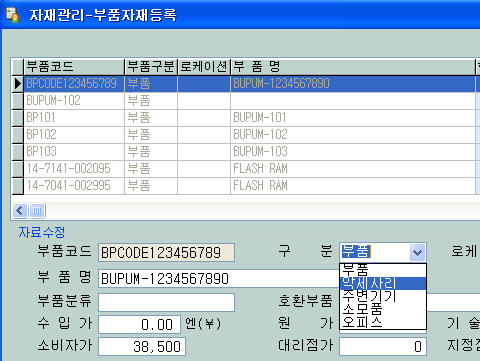Click the app icon in the title bar
This screenshot has height=361, width=480.
13,15
